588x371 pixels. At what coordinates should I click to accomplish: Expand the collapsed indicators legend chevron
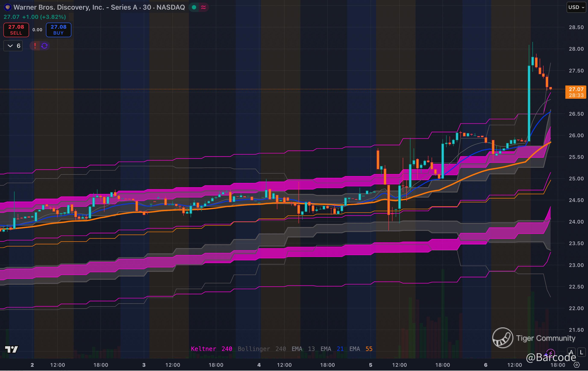pos(10,46)
